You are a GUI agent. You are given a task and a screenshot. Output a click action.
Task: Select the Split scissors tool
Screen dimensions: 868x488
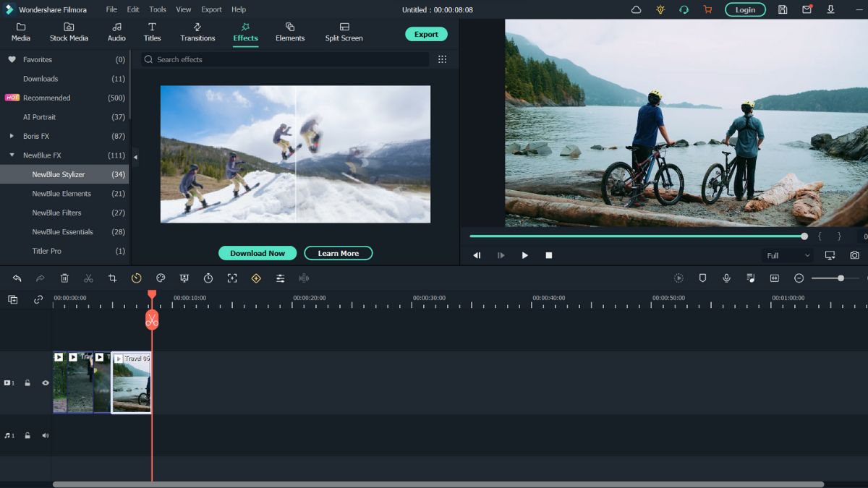pos(89,278)
